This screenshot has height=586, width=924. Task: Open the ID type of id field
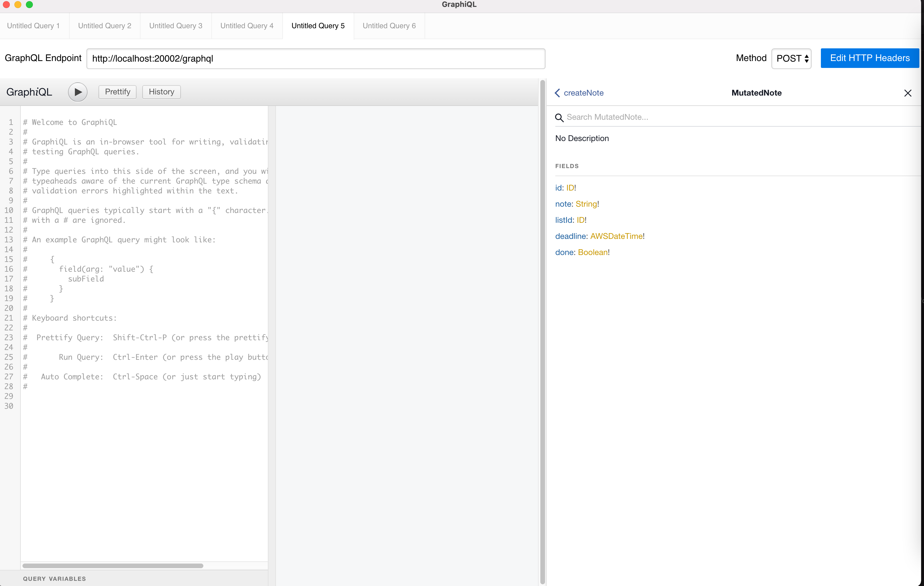(x=570, y=188)
